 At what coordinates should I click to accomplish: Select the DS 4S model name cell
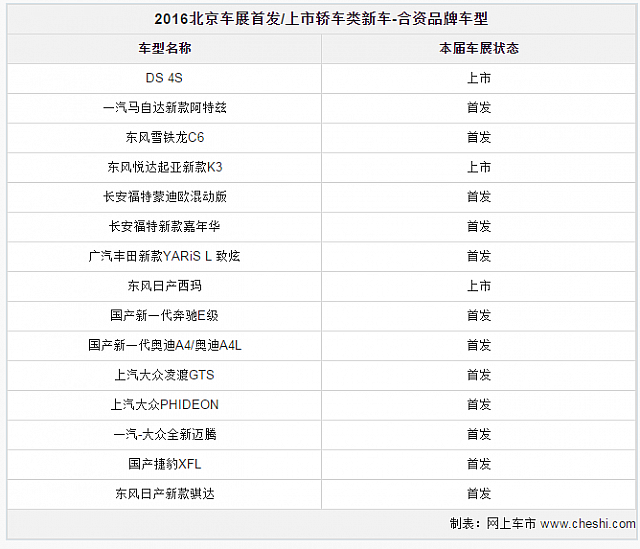[164, 78]
